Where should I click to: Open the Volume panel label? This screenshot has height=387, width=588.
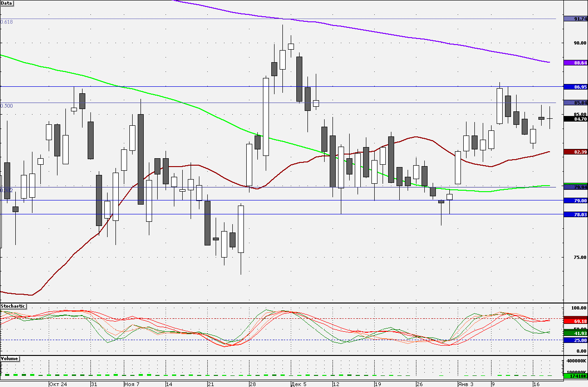click(10, 359)
